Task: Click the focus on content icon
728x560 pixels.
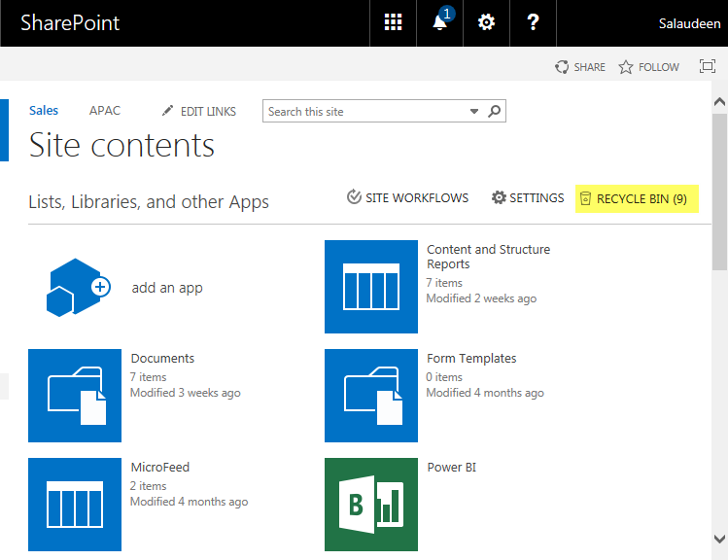Action: click(x=708, y=67)
